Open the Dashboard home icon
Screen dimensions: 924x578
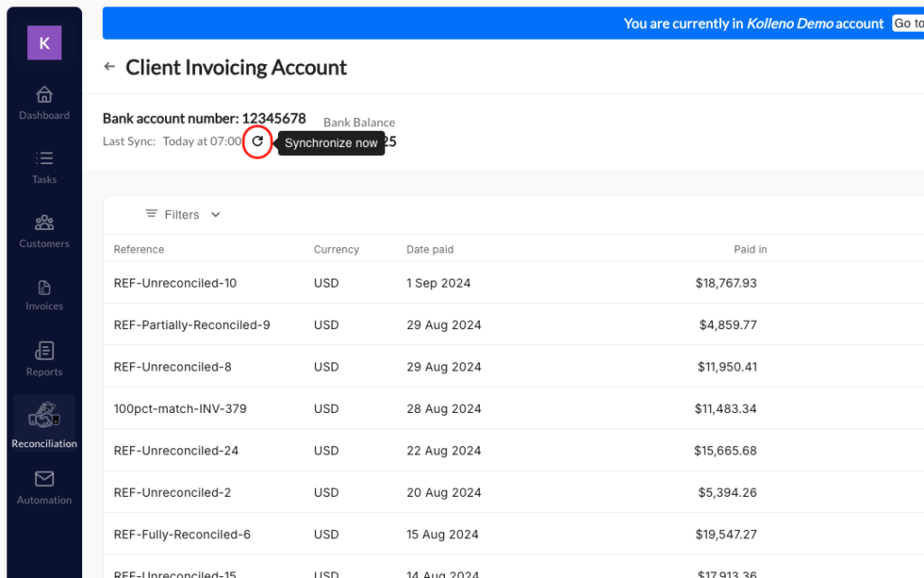44,95
